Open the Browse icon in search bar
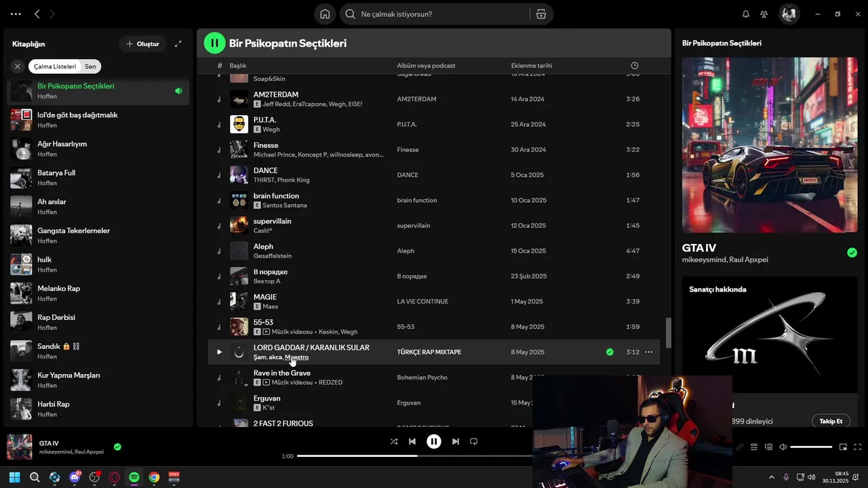Screen dimensions: 868x488 click(x=540, y=14)
